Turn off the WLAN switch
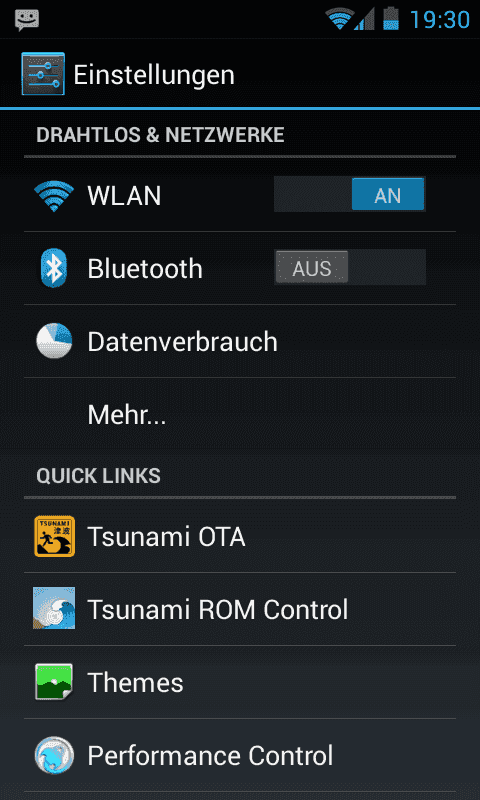 (349, 194)
